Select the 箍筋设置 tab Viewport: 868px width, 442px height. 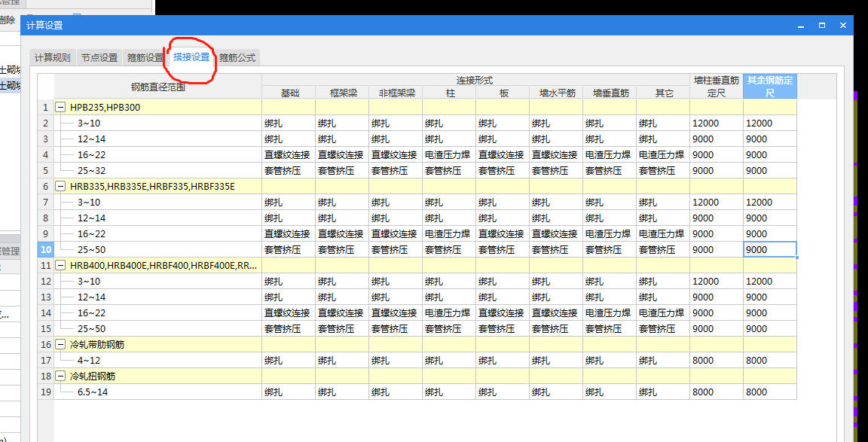[x=145, y=57]
